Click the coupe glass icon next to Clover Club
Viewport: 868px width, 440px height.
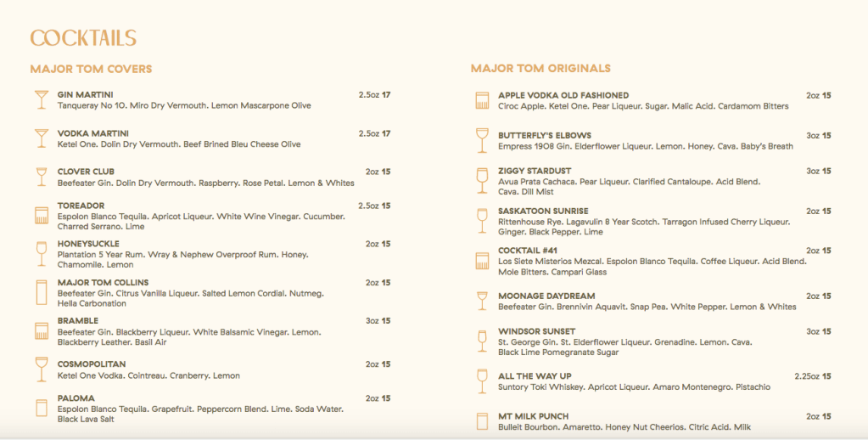coord(41,177)
